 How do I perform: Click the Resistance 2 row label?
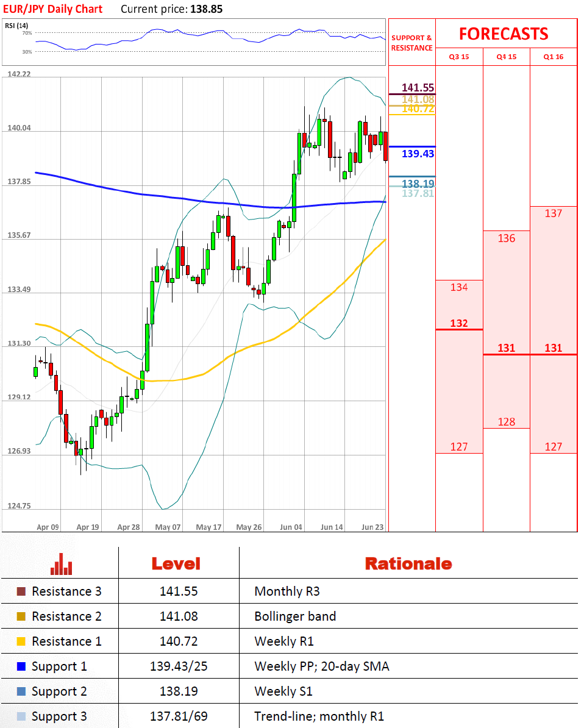click(x=66, y=616)
